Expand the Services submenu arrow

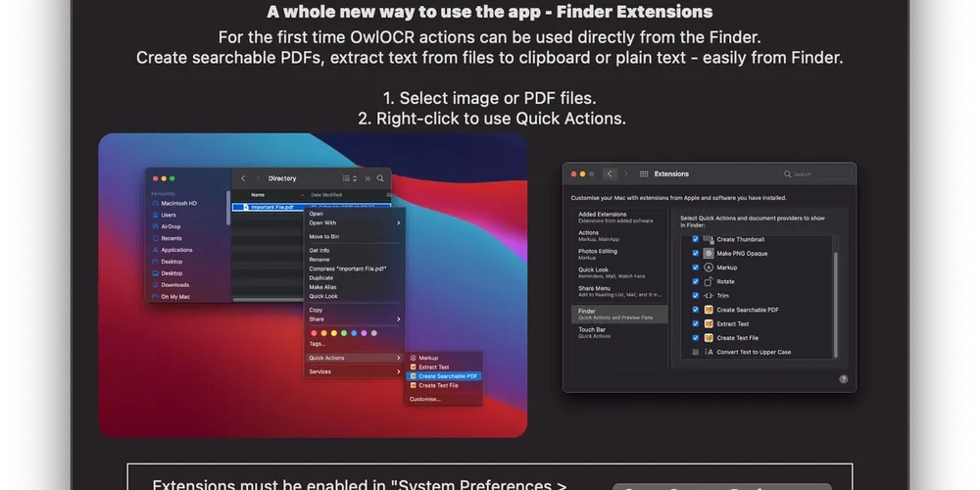tap(398, 371)
